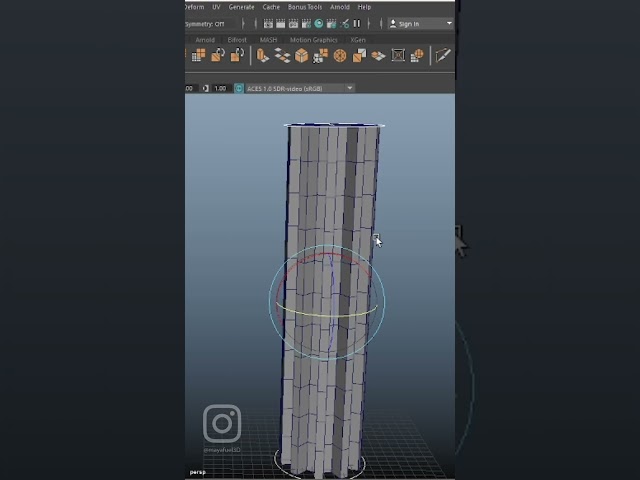
Task: Open the Arnold menu in menu bar
Action: click(340, 7)
